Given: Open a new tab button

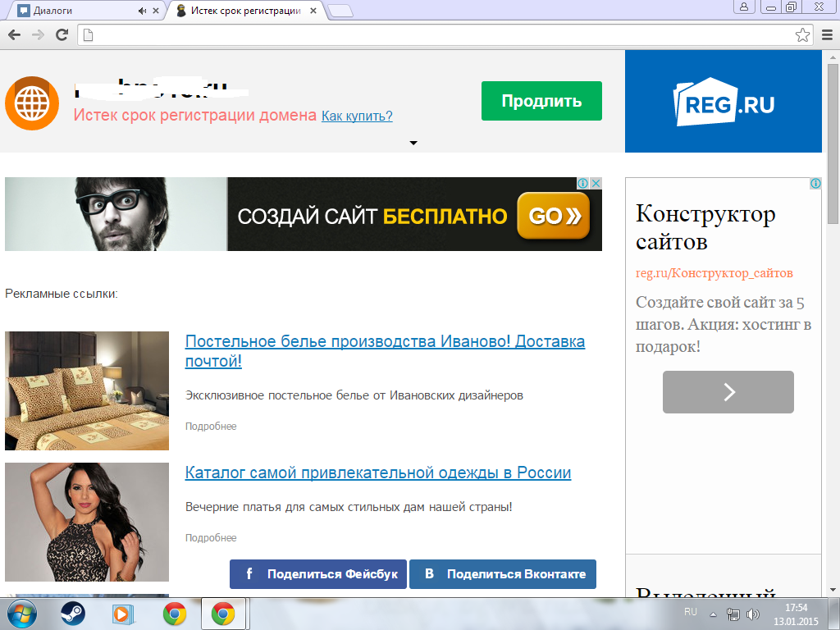Looking at the screenshot, I should [340, 11].
